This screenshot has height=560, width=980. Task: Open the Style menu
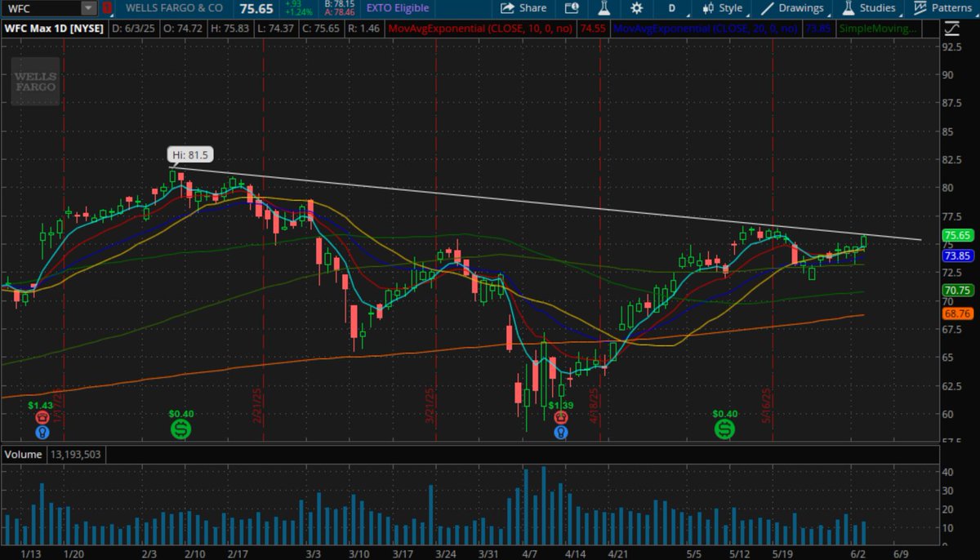722,8
